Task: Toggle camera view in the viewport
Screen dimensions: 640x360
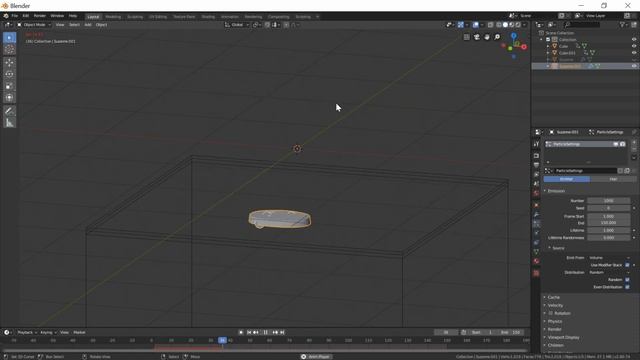Action: click(477, 37)
